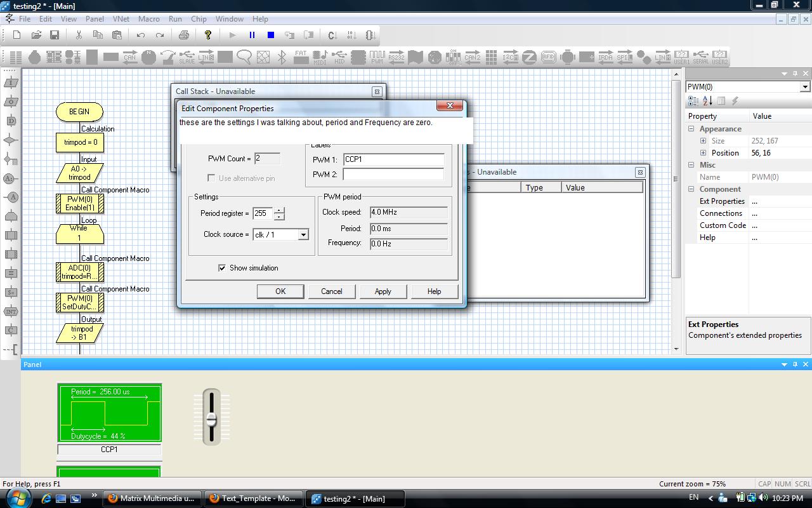Add the RS232 component
Viewport: 812px width, 508px height.
[x=396, y=57]
